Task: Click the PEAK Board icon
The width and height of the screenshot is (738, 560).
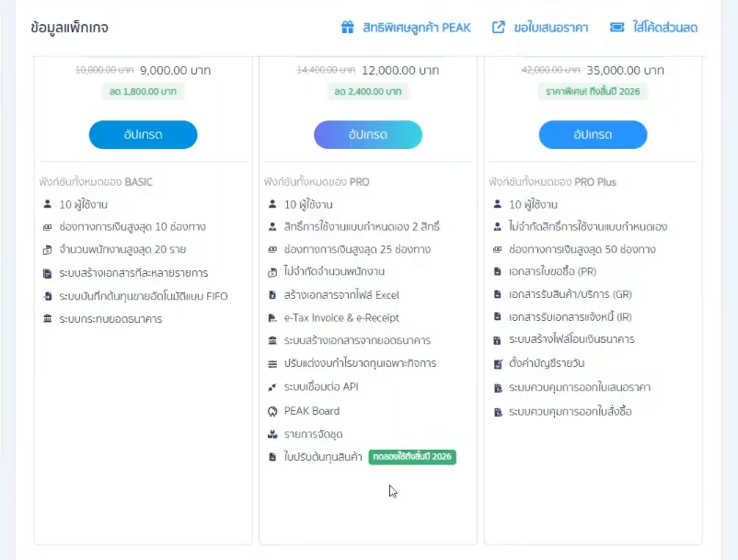Action: point(272,411)
